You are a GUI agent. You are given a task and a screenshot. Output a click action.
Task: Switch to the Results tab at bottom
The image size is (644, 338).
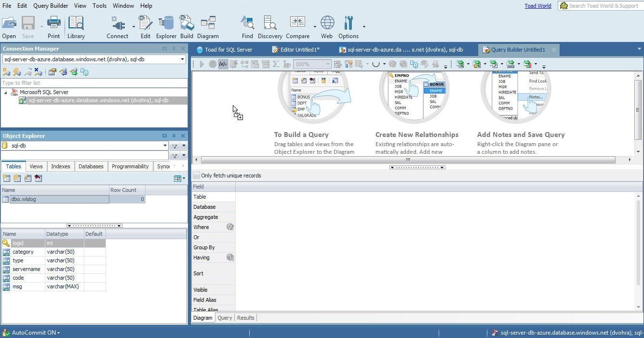click(245, 318)
